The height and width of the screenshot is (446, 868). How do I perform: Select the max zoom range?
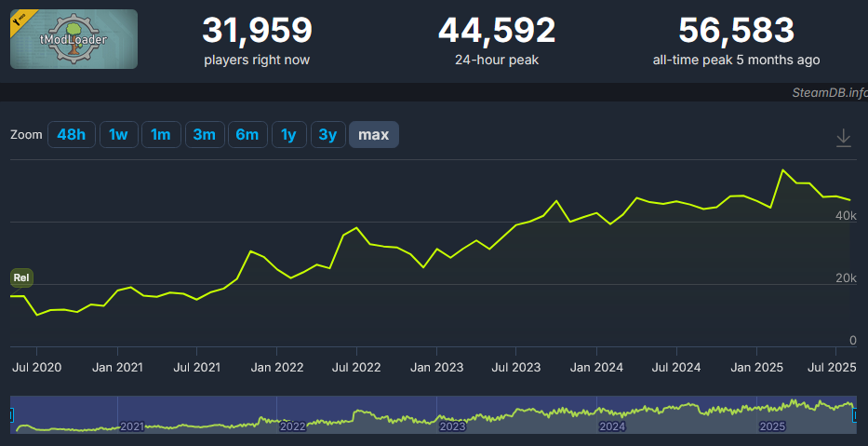point(374,135)
